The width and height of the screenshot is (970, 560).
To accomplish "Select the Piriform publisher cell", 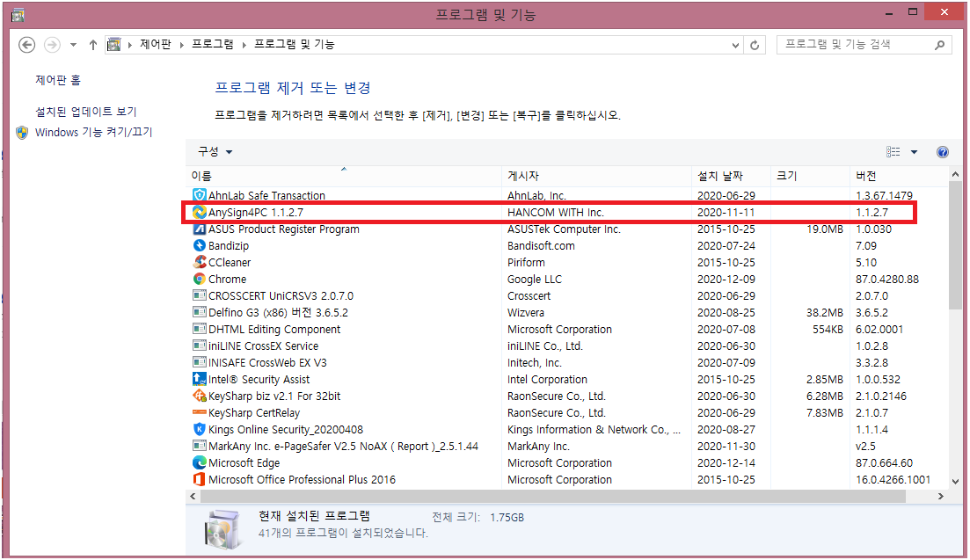I will [x=526, y=262].
